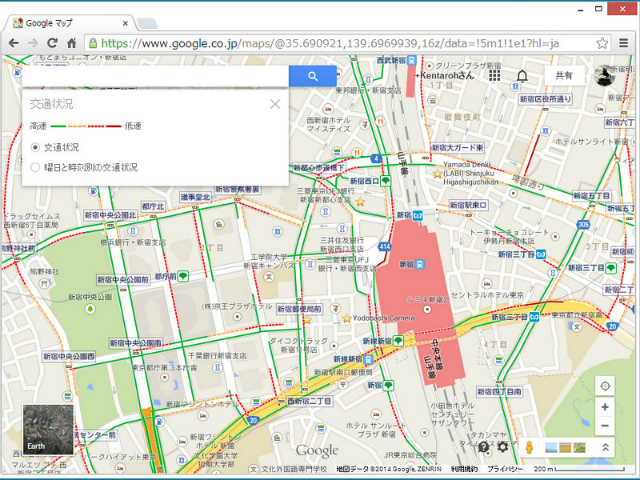640x480 pixels.
Task: Zoom out with the minus button
Action: point(605,426)
